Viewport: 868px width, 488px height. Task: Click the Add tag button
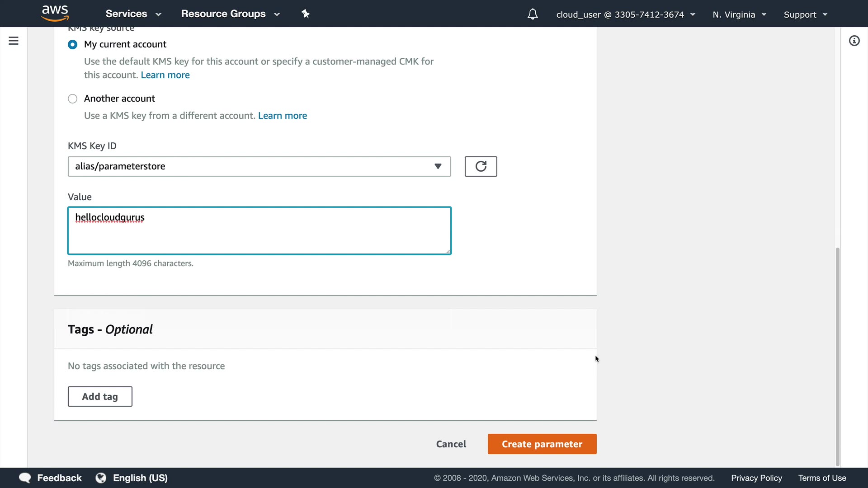pos(100,396)
